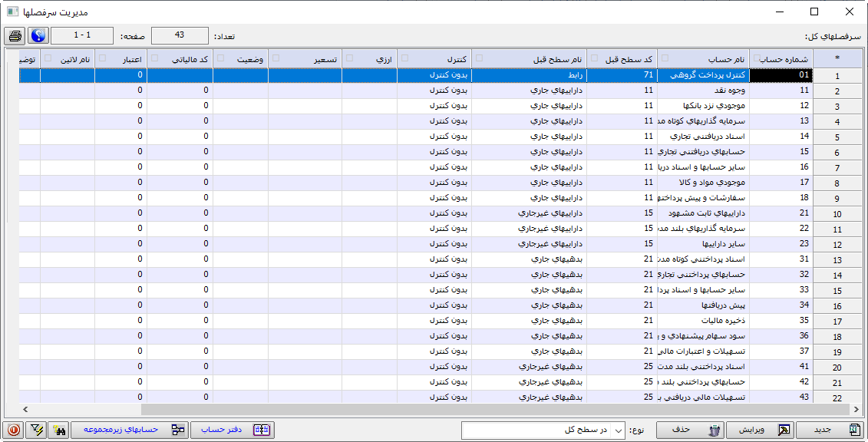Click the red power exit icon
Viewport: 868px width, 442px height.
coord(13,430)
